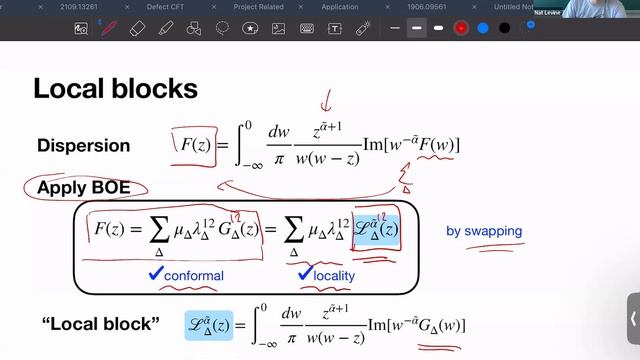Click the 'Local blocks' slide title
The image size is (640, 360).
coord(116,89)
